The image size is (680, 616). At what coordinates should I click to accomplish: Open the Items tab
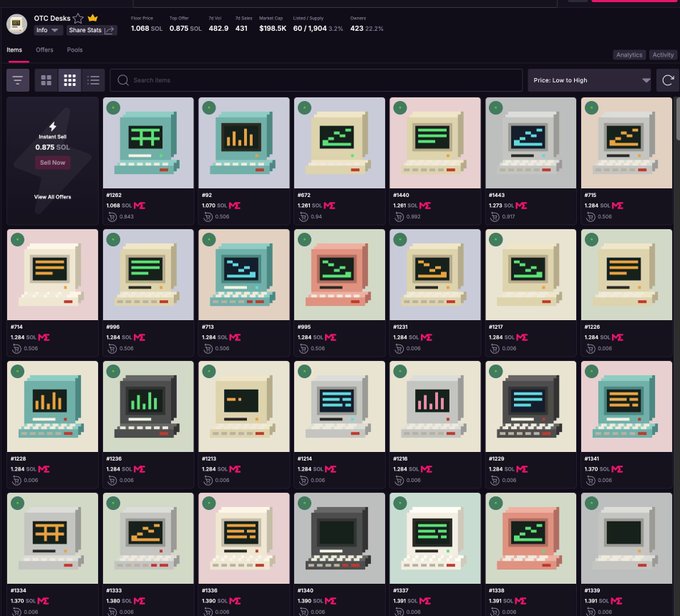coord(14,50)
